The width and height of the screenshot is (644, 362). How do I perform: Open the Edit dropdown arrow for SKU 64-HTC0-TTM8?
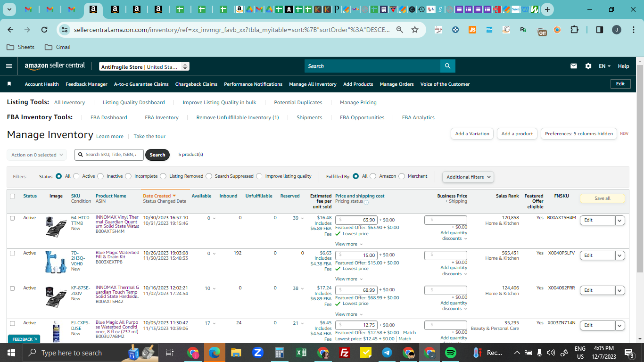[x=620, y=220]
